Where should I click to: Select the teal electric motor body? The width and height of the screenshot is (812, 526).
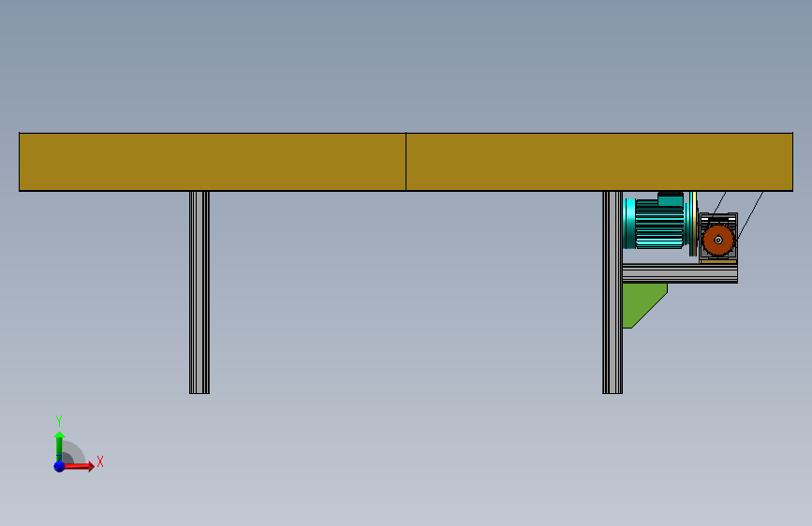tap(658, 224)
